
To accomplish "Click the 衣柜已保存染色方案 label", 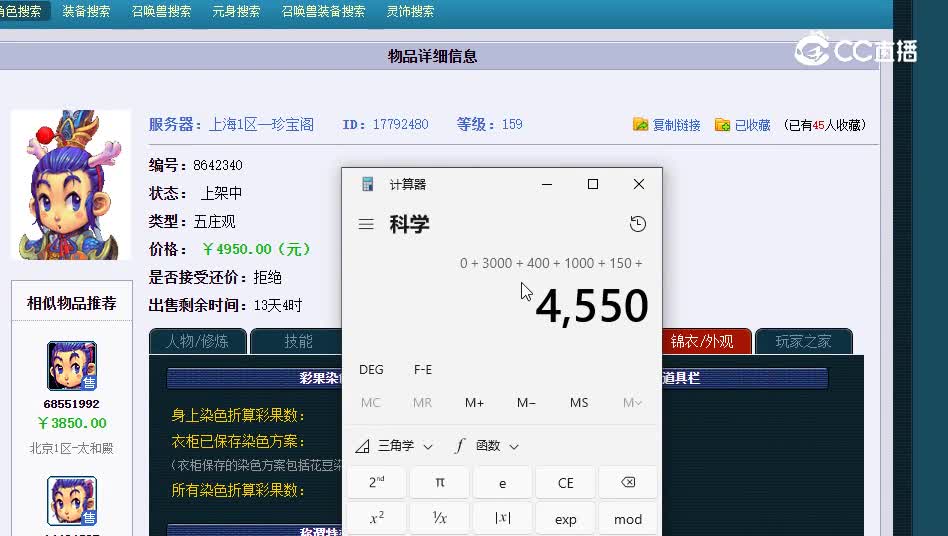I will pyautogui.click(x=238, y=441).
